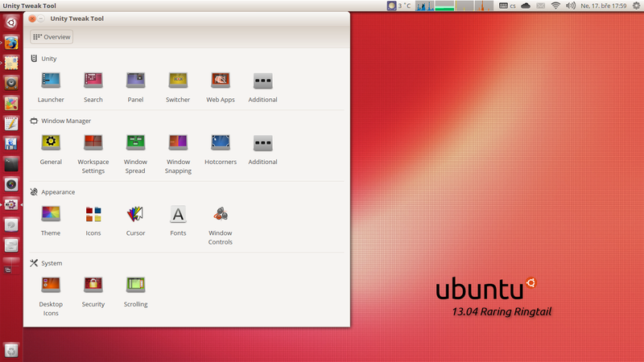Open Window Manager General settings

click(51, 150)
